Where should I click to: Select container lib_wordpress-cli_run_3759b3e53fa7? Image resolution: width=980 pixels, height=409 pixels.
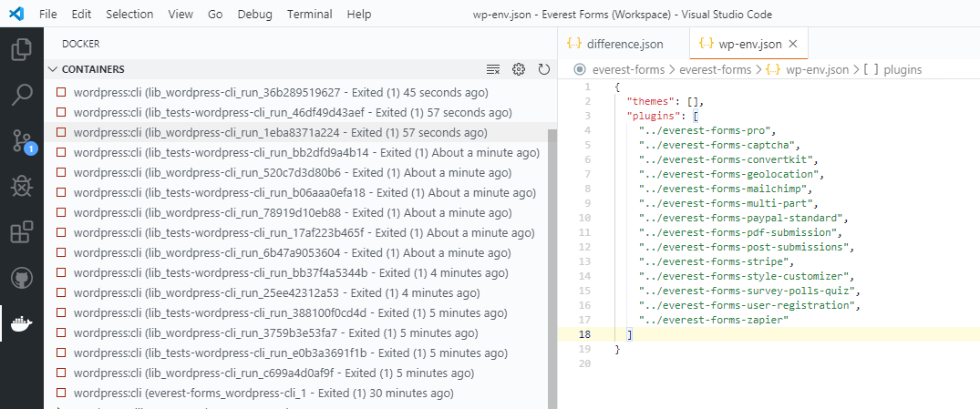click(295, 332)
